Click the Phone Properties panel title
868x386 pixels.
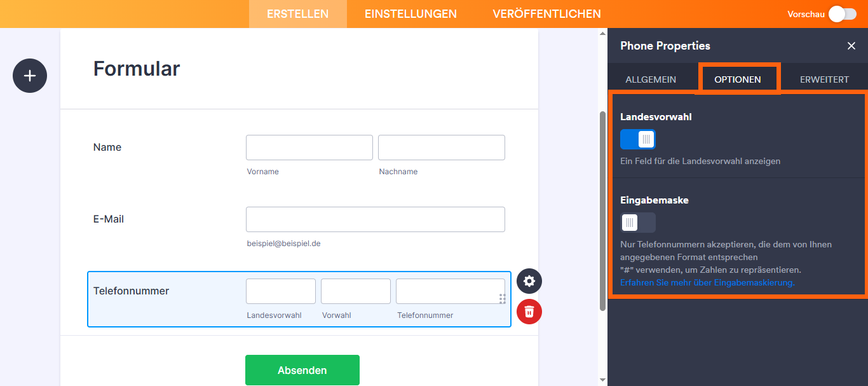665,46
